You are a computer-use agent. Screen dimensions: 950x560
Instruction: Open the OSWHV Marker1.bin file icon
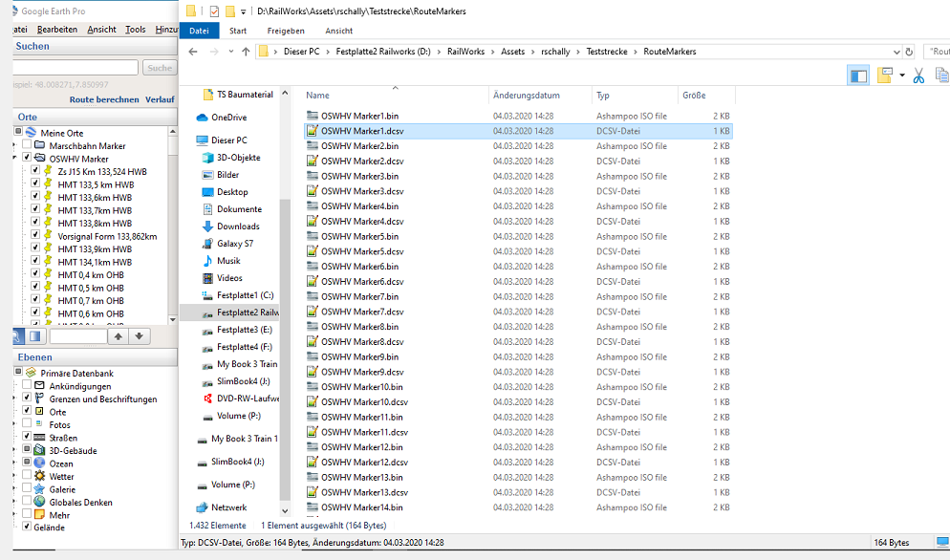[x=312, y=116]
